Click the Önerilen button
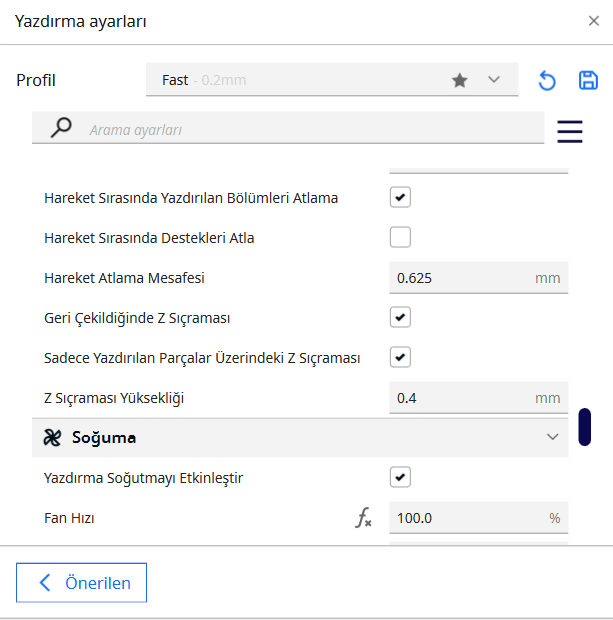613x620 pixels. (82, 583)
